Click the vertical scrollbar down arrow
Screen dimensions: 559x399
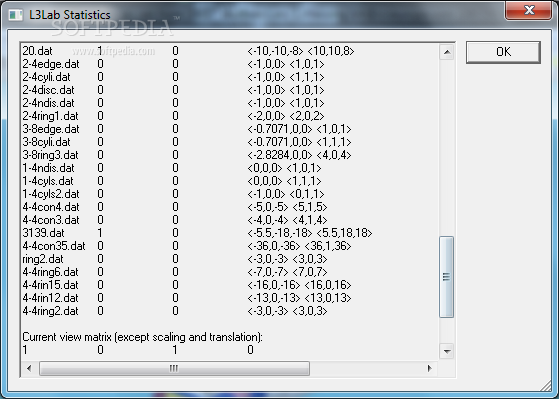(447, 351)
